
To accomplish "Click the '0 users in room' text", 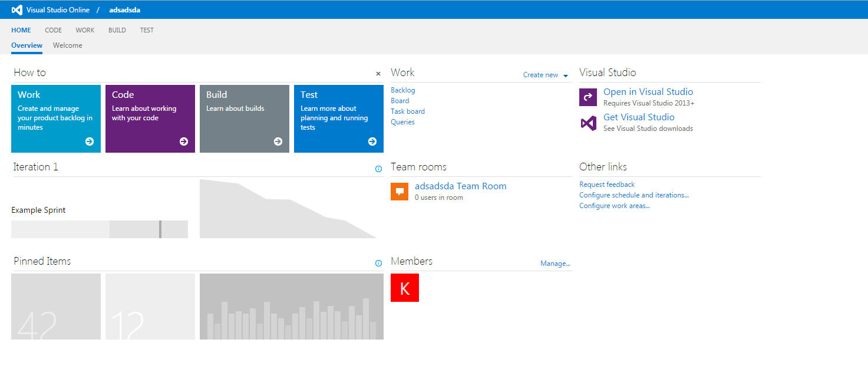I will 439,197.
